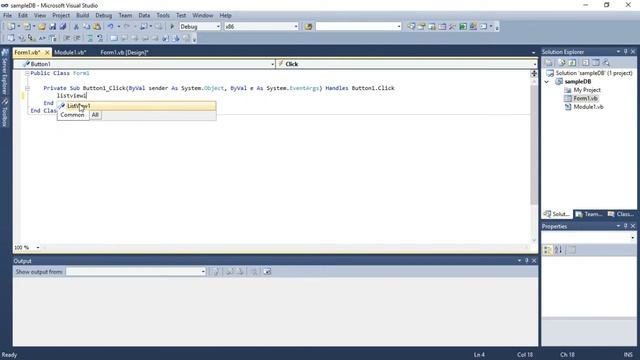The height and width of the screenshot is (360, 640).
Task: Select the Common tab in IntelliSense popup
Action: [72, 115]
